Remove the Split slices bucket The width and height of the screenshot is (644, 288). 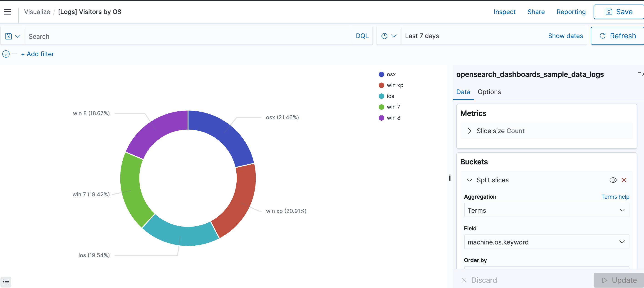pos(624,180)
